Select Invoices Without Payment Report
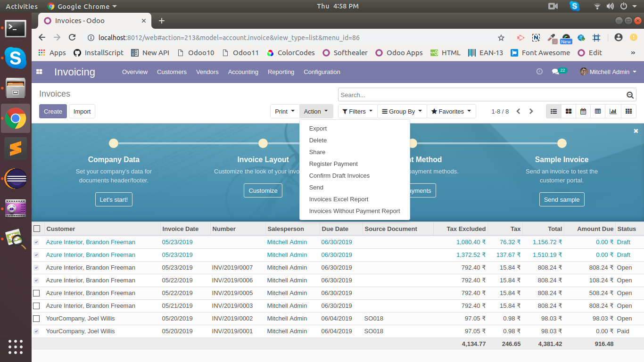Screen dimensions: 644x362 [355, 211]
